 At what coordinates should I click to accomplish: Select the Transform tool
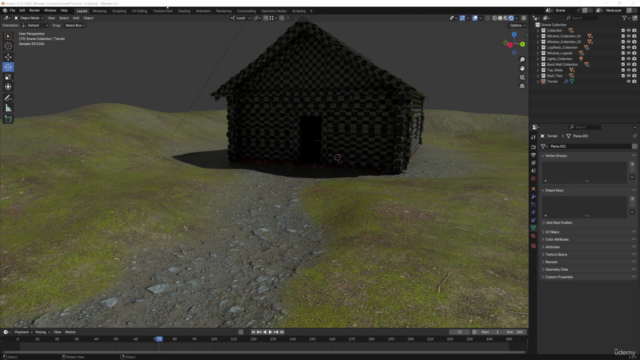8,87
